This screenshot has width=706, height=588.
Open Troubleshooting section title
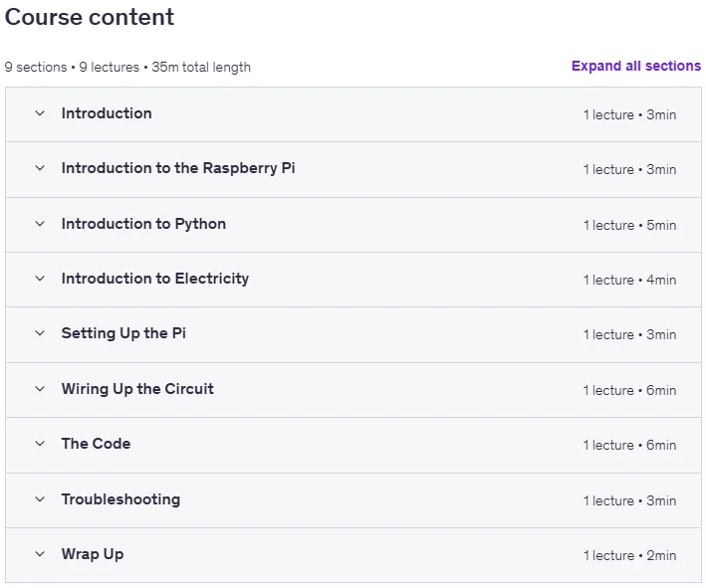121,499
